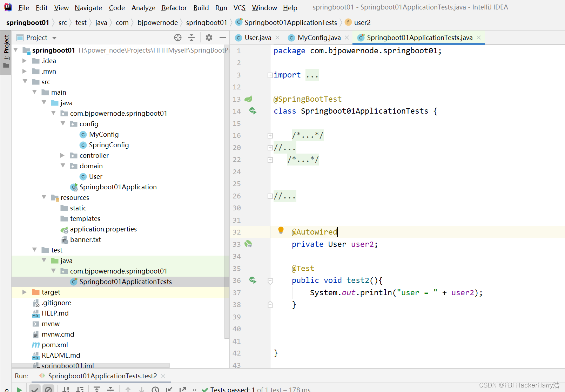Expand folded code on line 26
The height and width of the screenshot is (392, 565).
point(270,196)
